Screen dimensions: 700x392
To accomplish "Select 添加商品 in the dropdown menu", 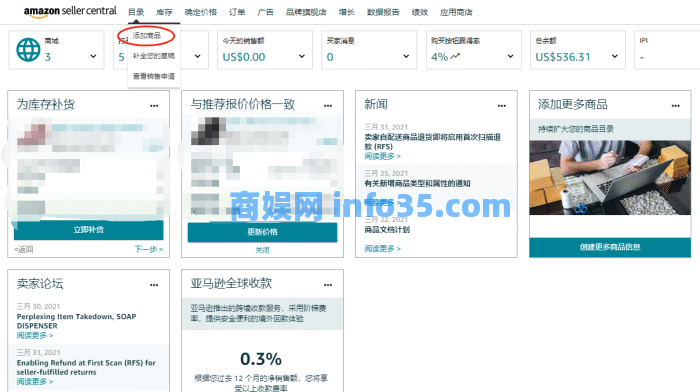I will tap(146, 35).
